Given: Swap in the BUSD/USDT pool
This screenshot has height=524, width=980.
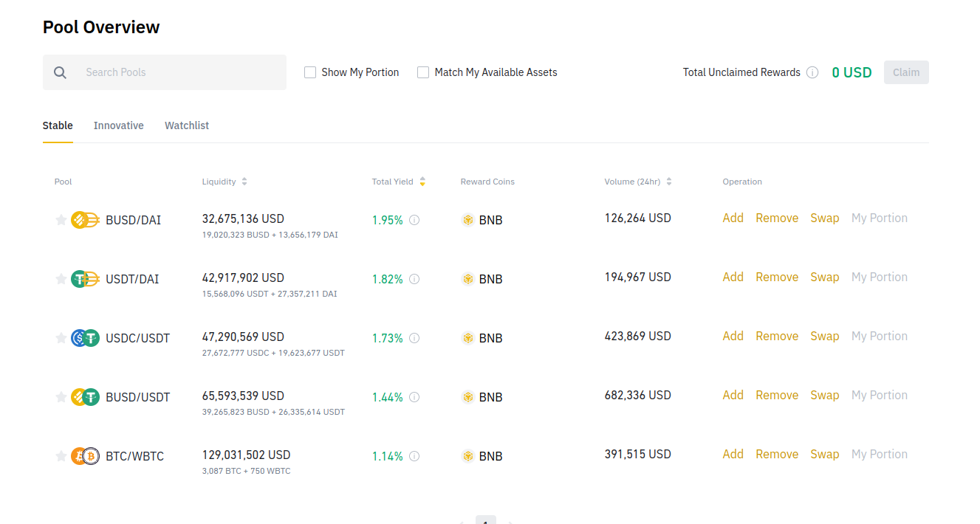Looking at the screenshot, I should coord(825,396).
